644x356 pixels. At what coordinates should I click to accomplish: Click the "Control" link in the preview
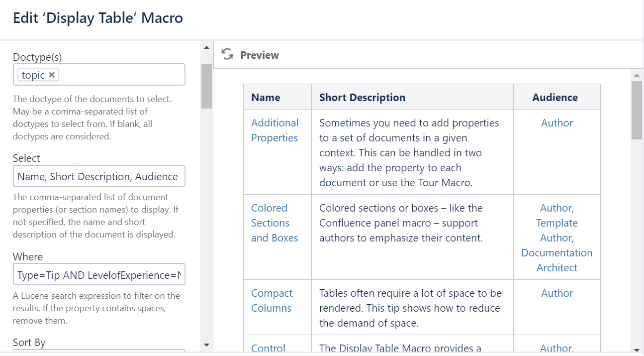click(x=268, y=348)
